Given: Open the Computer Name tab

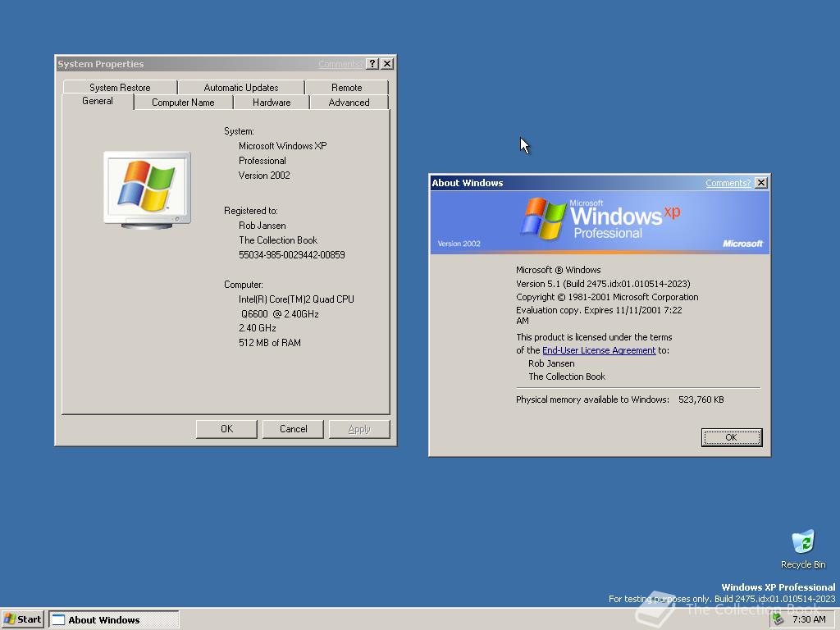Looking at the screenshot, I should [x=183, y=103].
